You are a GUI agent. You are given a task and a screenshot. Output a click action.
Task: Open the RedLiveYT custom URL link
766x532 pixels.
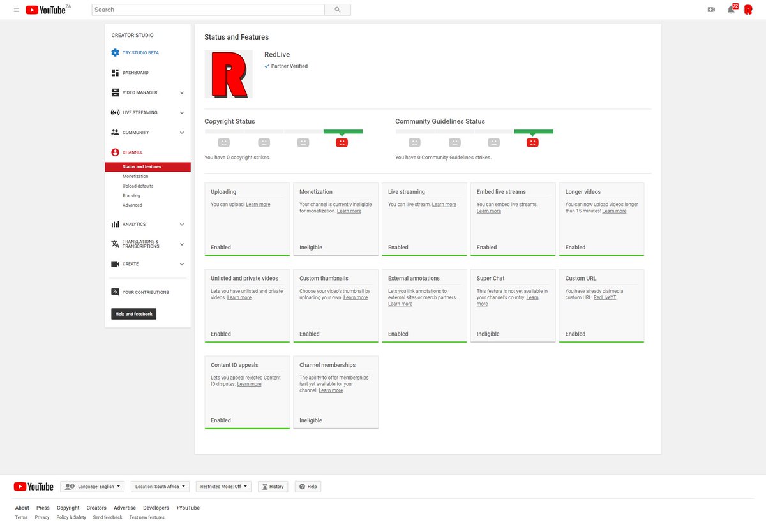[x=605, y=298]
